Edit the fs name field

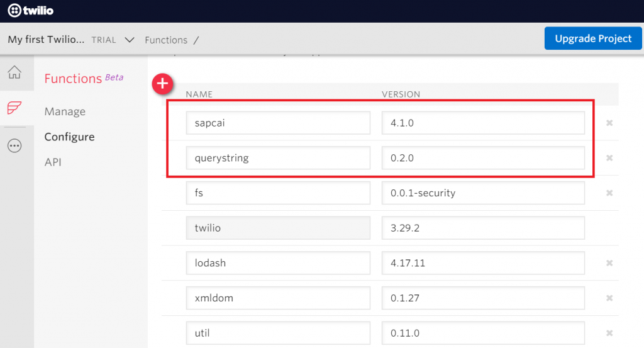pos(278,193)
